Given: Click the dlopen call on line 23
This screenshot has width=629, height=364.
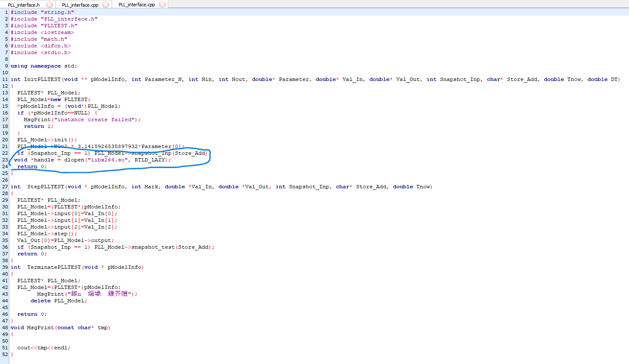Looking at the screenshot, I should (74, 160).
